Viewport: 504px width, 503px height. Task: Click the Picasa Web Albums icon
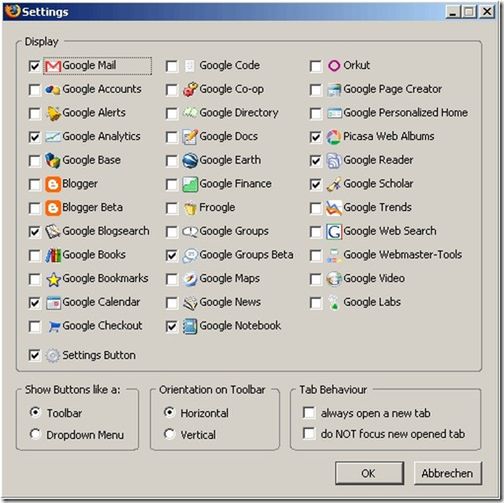pos(334,137)
